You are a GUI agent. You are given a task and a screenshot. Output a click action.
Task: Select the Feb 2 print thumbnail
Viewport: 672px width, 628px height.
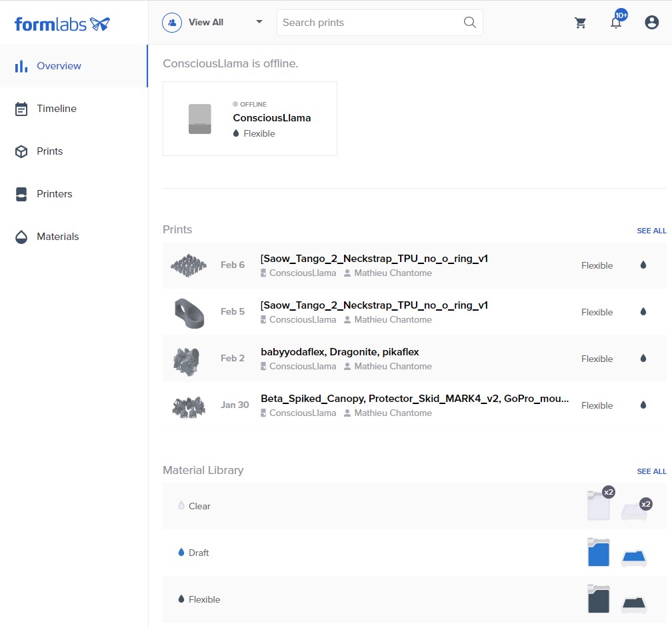click(x=187, y=362)
